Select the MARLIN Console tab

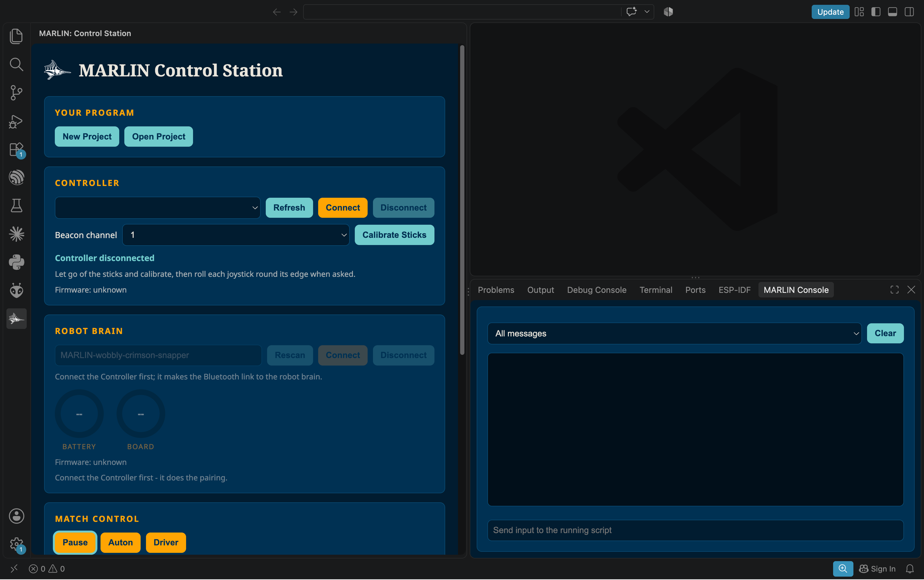pos(796,290)
